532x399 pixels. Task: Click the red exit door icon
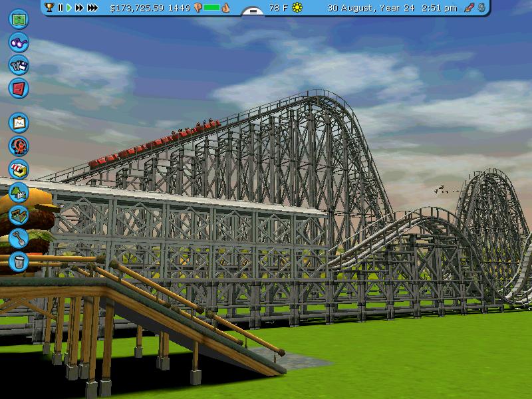pos(19,88)
